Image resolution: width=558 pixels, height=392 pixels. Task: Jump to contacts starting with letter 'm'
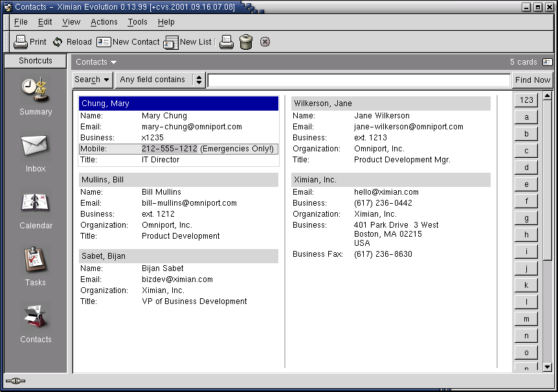(x=526, y=319)
